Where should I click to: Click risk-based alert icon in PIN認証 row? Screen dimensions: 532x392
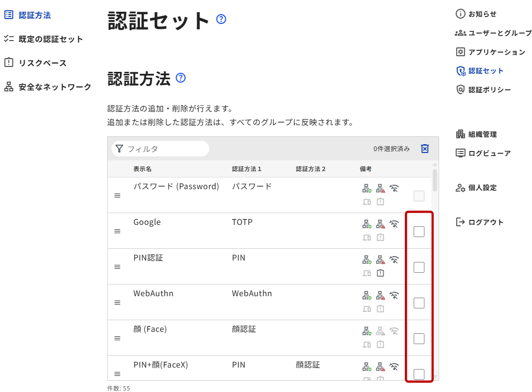[380, 273]
